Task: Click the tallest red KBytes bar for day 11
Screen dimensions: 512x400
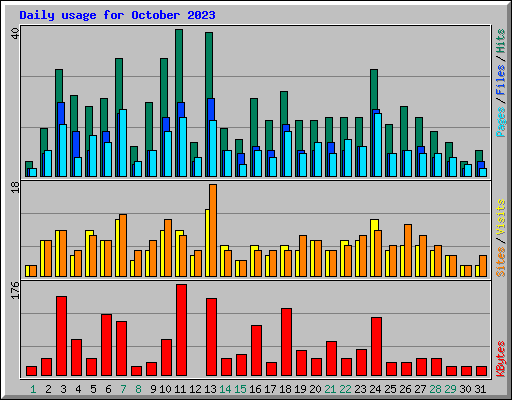Action: [x=181, y=330]
